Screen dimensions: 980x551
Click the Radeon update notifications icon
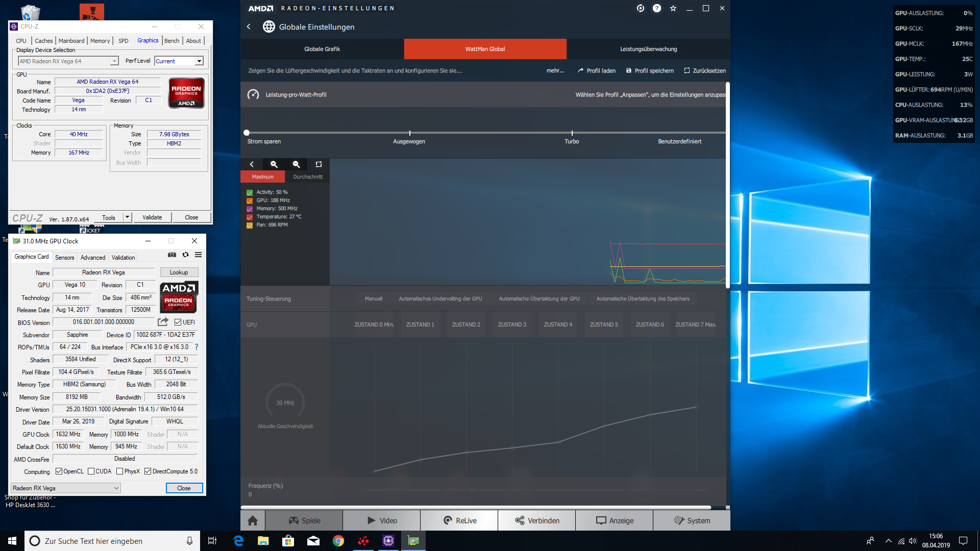pyautogui.click(x=641, y=8)
